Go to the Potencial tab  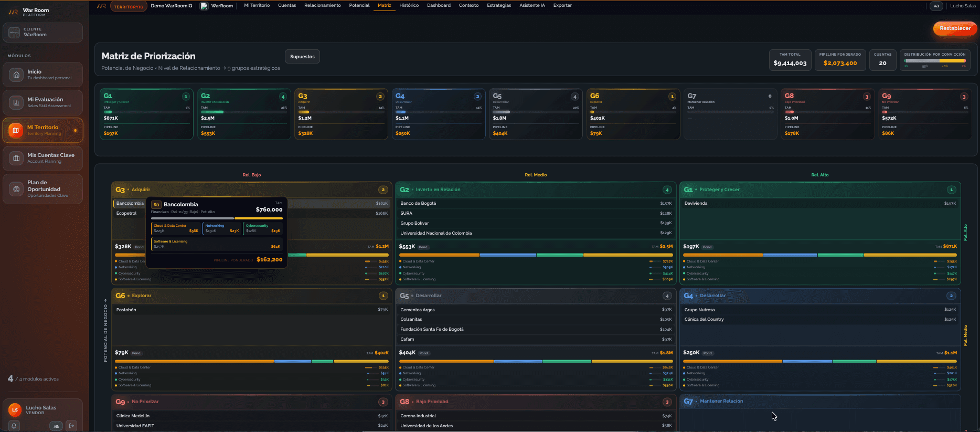pyautogui.click(x=359, y=5)
